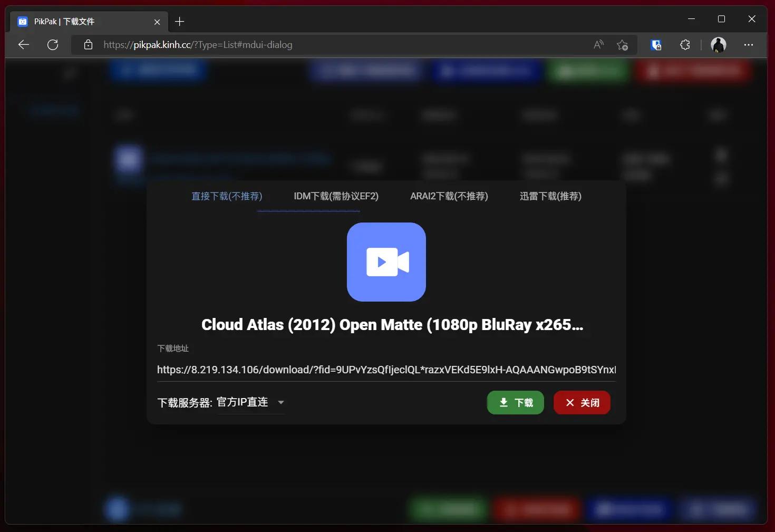Switch to 直接下载(不推荐) tab
The width and height of the screenshot is (775, 532).
(x=227, y=196)
